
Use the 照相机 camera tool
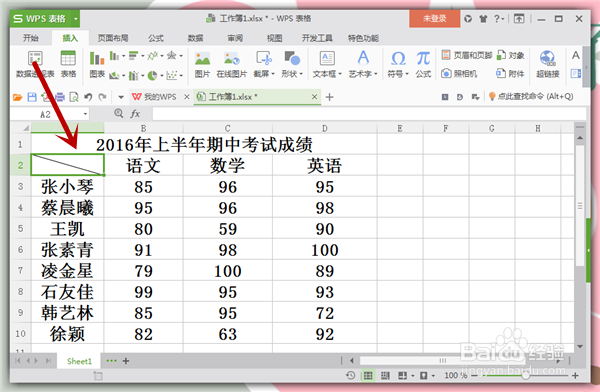[x=459, y=73]
